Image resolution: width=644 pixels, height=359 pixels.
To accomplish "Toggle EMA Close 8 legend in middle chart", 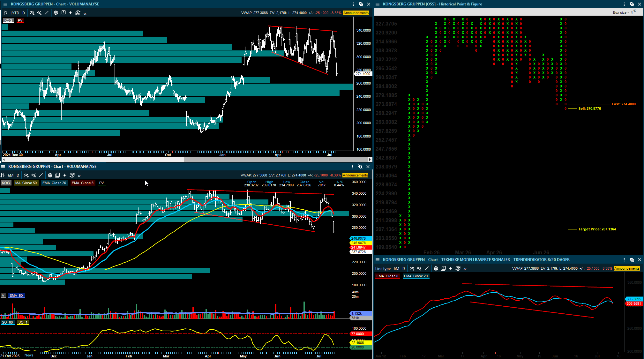I will [83, 183].
